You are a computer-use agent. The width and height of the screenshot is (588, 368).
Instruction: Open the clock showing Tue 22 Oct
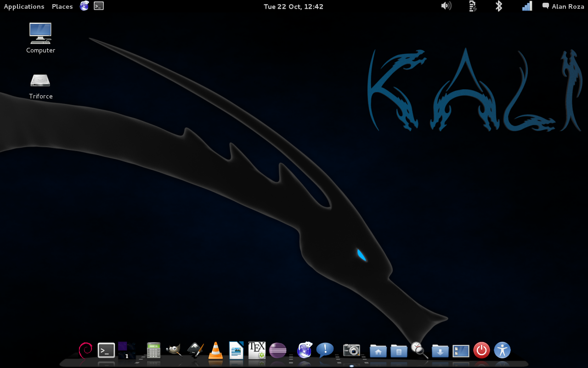click(294, 6)
